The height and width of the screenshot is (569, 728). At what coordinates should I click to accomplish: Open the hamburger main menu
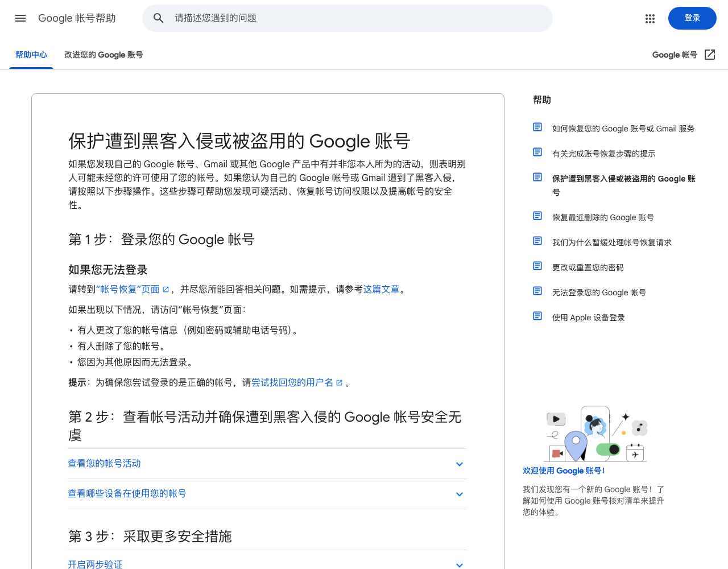click(x=20, y=18)
